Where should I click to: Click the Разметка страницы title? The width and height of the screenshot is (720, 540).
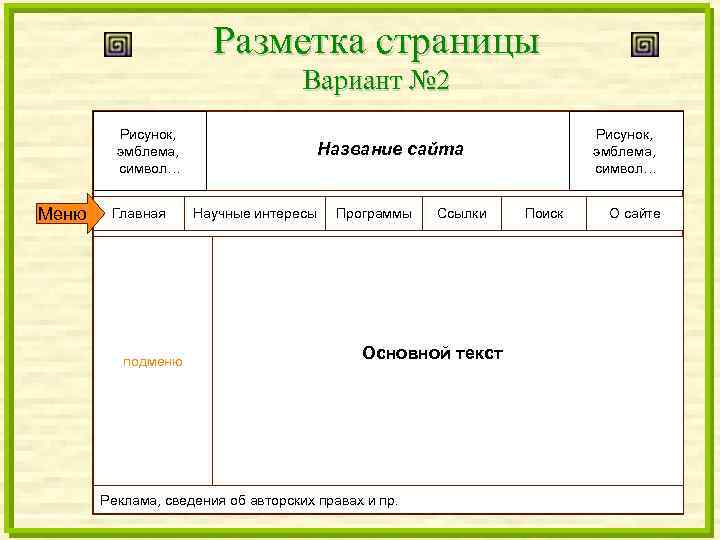(x=376, y=42)
